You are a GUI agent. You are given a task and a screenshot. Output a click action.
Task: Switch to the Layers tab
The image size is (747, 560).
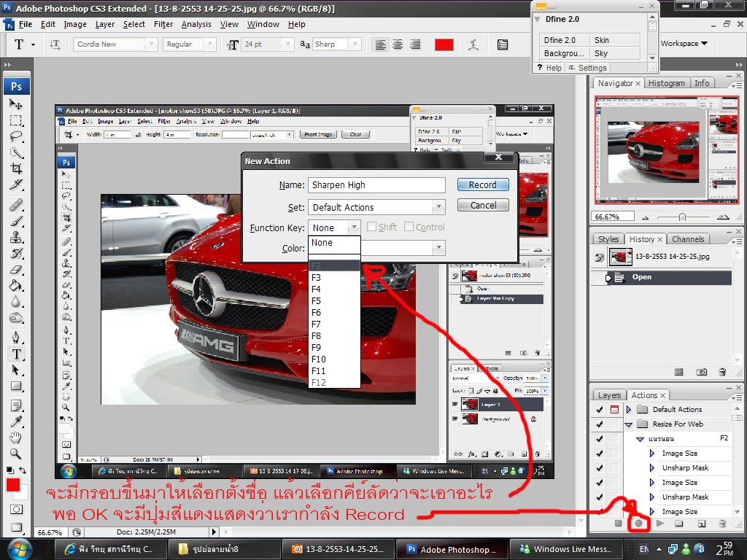coord(609,395)
